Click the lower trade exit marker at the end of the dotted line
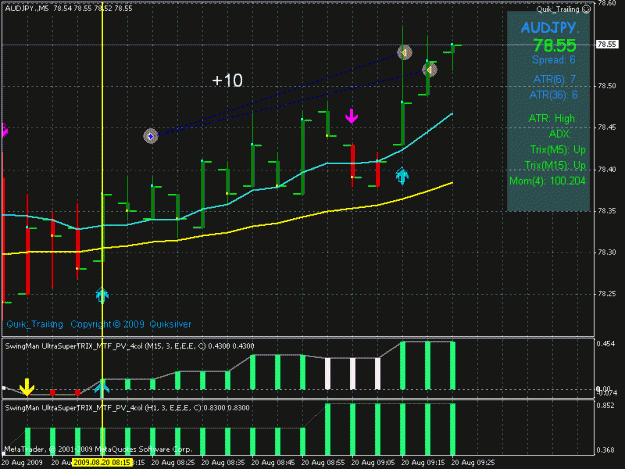The width and height of the screenshot is (625, 469). 430,70
